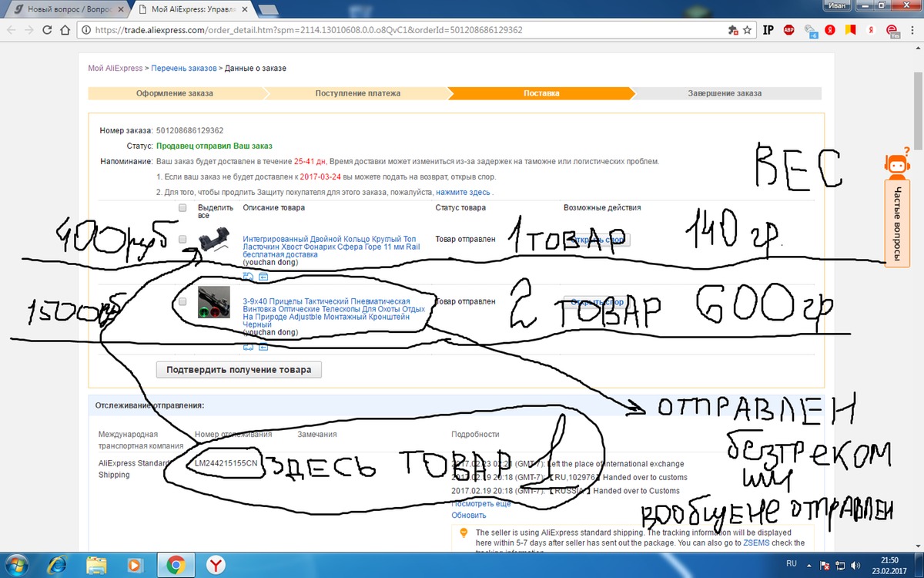Image resolution: width=924 pixels, height=578 pixels.
Task: Click the FAQ robot icon
Action: [896, 166]
